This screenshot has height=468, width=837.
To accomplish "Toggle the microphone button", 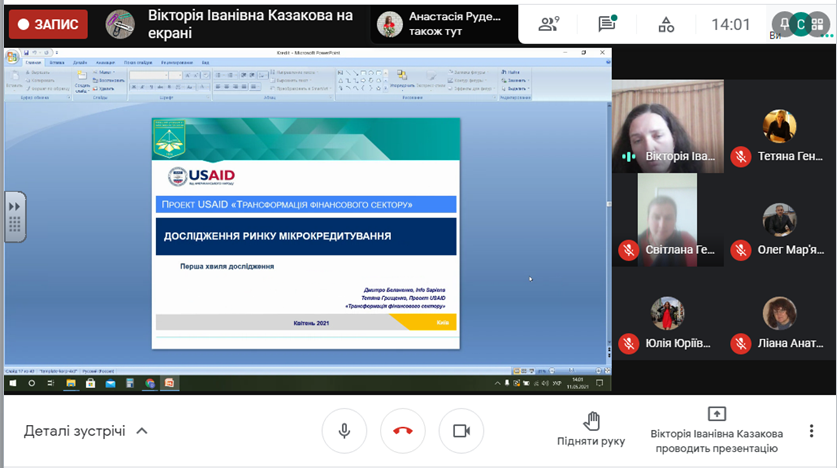I will 344,431.
